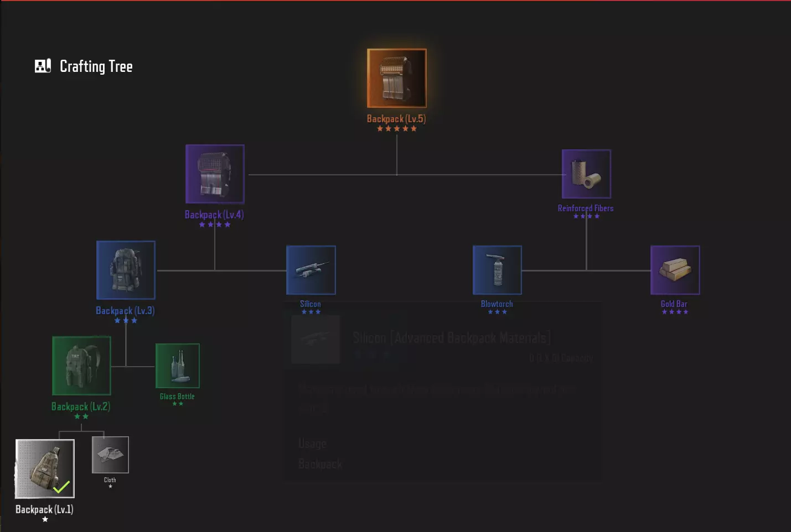Click the "Backpack (Lv.3)" label

125,311
